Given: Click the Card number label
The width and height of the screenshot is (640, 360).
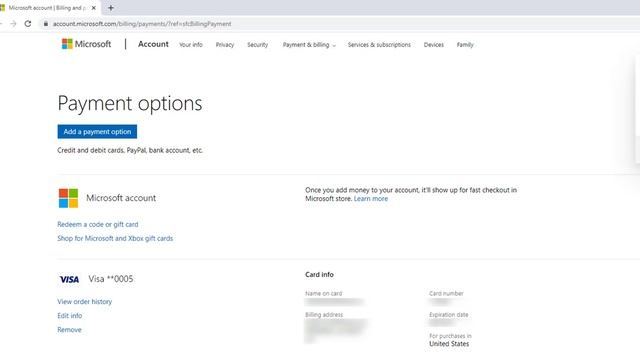Looking at the screenshot, I should 446,293.
